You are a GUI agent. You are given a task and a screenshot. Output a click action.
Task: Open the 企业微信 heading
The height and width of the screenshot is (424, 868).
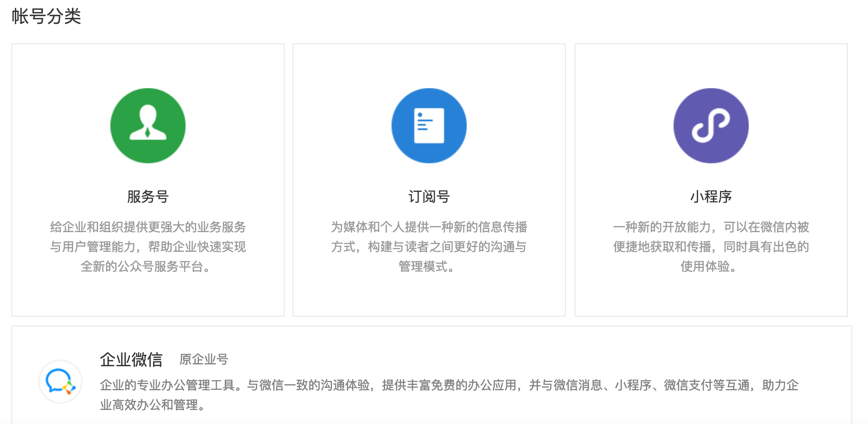pyautogui.click(x=131, y=360)
